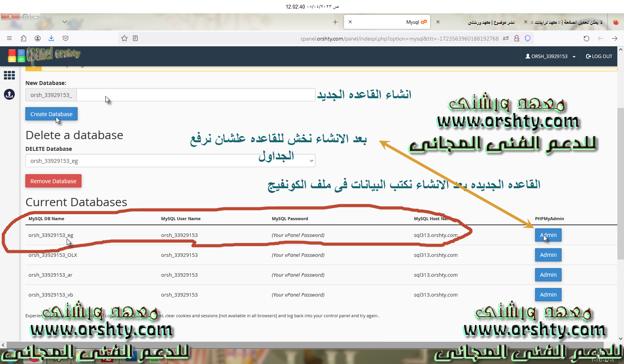Click the horizontal scrollbar left arrow
The image size is (624, 364).
tap(3, 345)
